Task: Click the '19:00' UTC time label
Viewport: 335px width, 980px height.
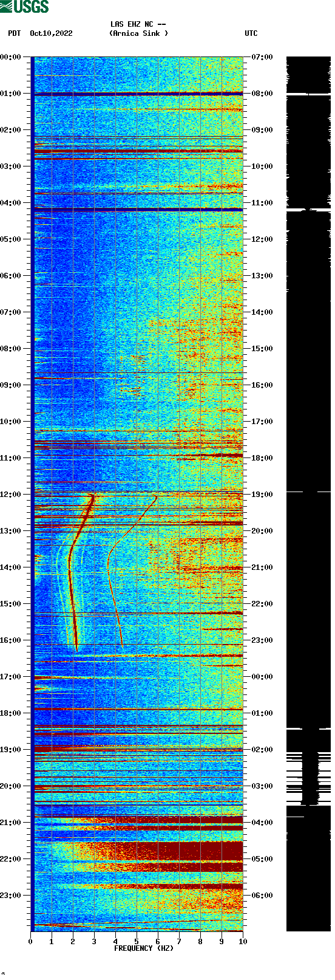Action: [x=262, y=495]
